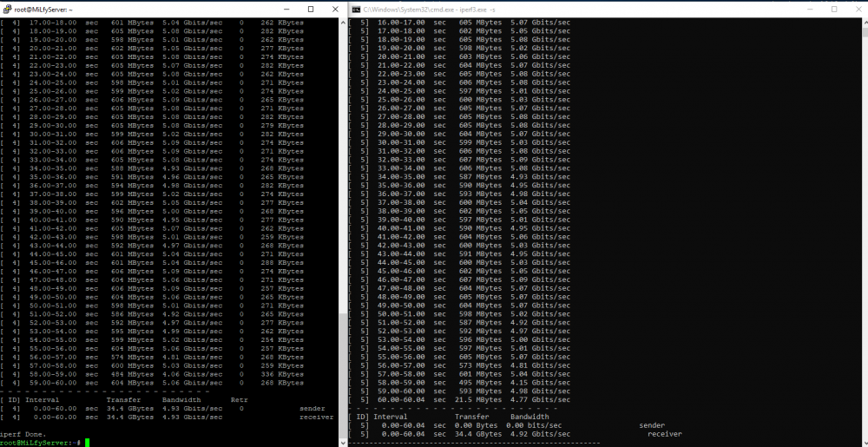Minimize the root@MiLfyServer PuTTY window

[286, 9]
